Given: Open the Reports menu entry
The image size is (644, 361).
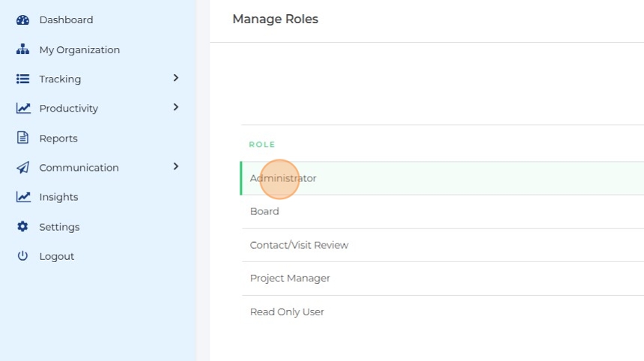Looking at the screenshot, I should (58, 139).
